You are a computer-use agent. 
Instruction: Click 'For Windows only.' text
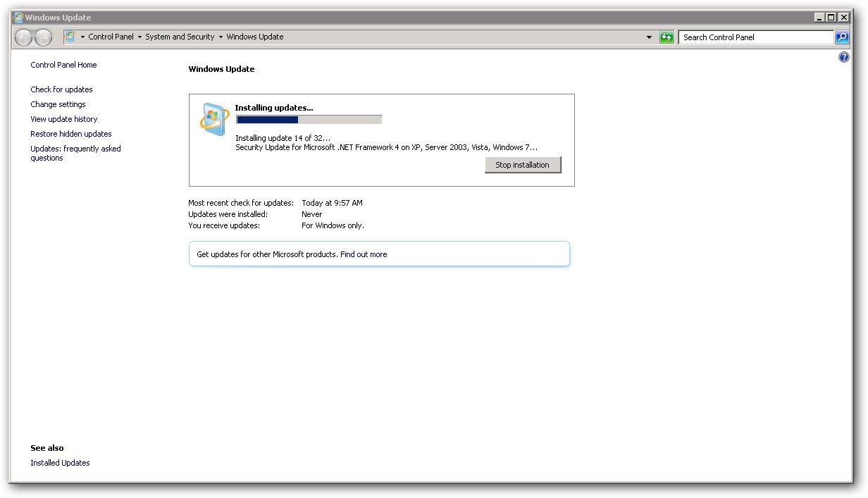click(333, 225)
